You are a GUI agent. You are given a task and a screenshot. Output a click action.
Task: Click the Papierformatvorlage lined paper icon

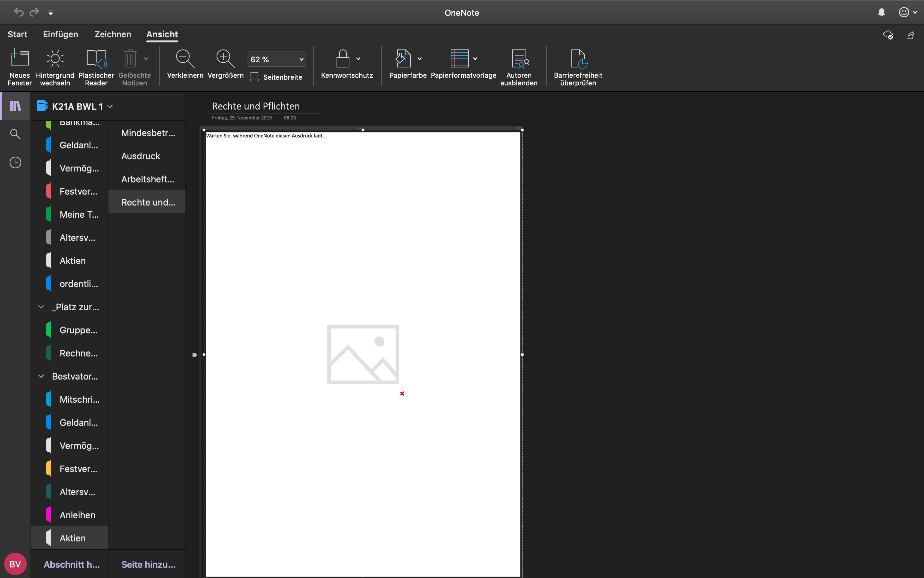(x=459, y=58)
